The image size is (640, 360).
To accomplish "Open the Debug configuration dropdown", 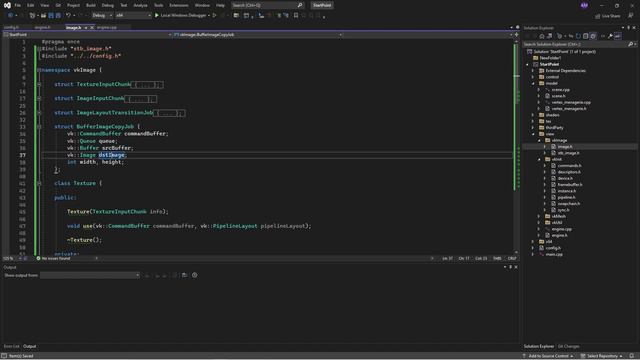I will point(102,16).
